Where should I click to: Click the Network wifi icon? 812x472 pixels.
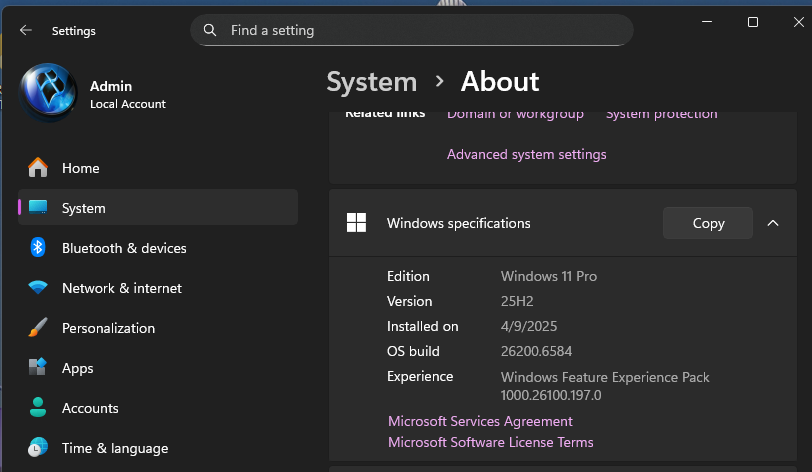tap(38, 287)
